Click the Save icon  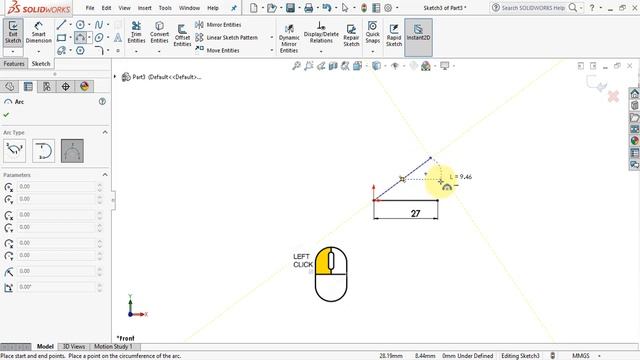290,8
